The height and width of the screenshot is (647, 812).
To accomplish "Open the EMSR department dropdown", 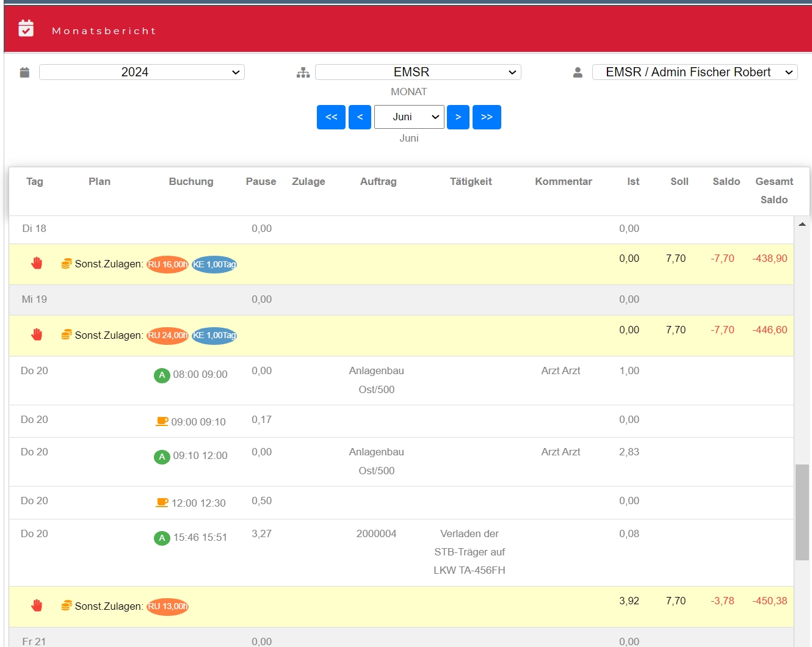I will (418, 72).
